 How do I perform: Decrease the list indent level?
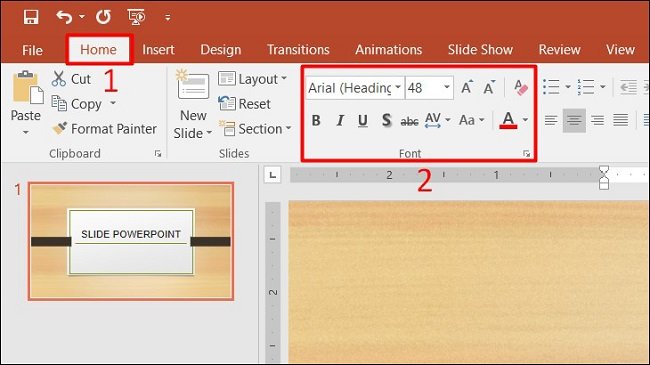628,87
